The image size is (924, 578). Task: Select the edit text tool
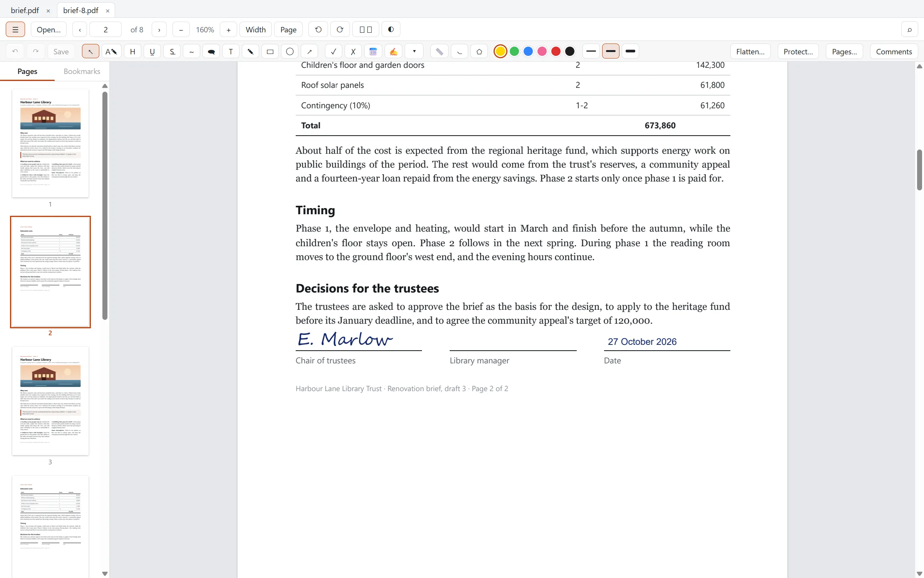[x=111, y=51]
